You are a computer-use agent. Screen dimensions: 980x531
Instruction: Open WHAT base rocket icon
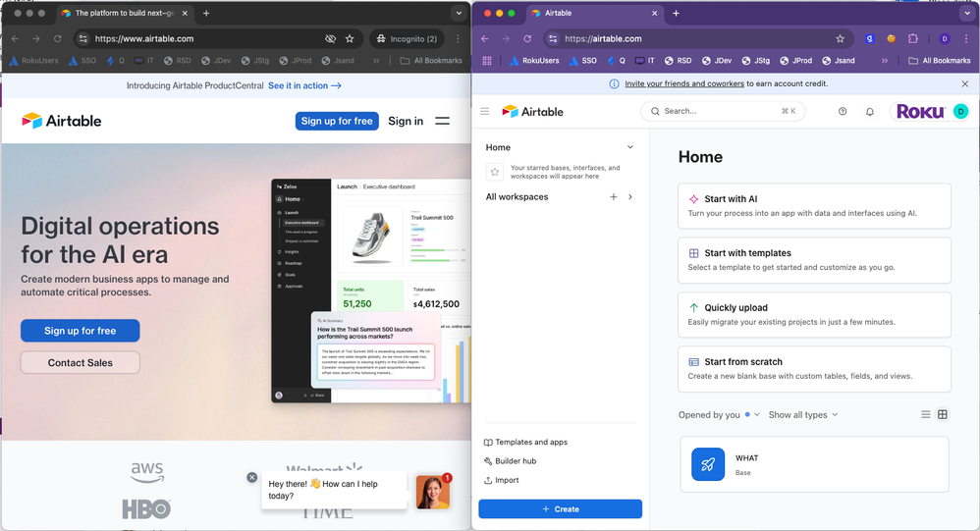708,464
